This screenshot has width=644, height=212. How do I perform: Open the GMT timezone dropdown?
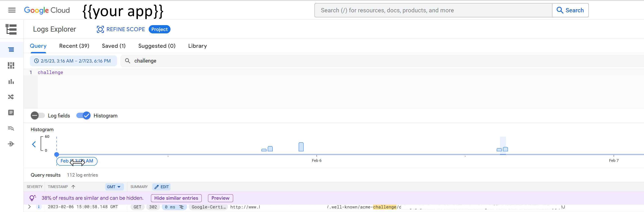pos(114,187)
